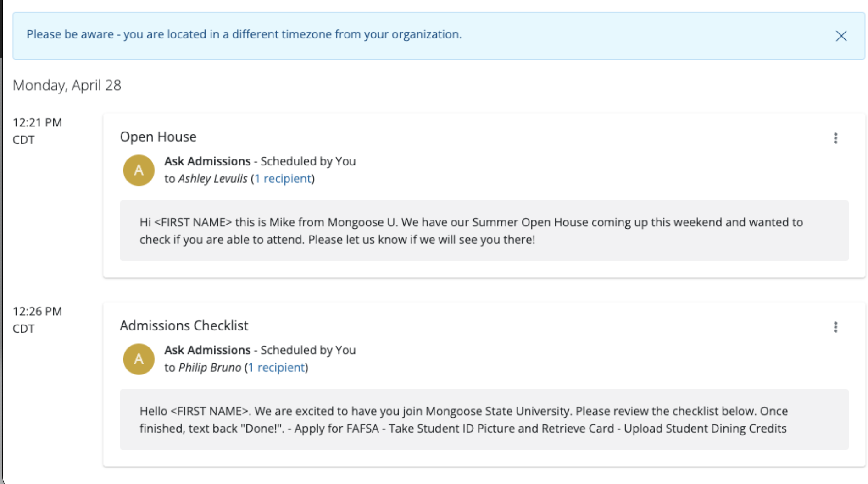Click the Ask Admissions avatar on Admissions Checklist
This screenshot has width=868, height=484.
(139, 359)
